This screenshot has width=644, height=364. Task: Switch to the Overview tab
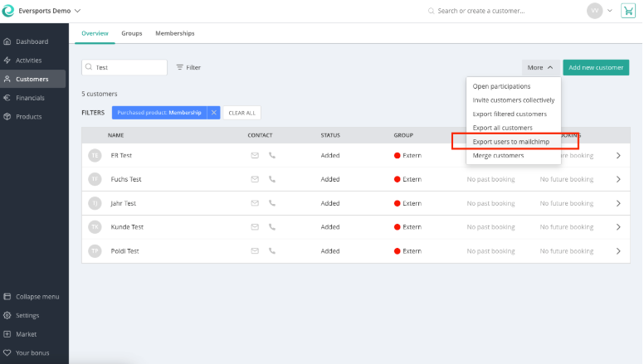pyautogui.click(x=95, y=33)
